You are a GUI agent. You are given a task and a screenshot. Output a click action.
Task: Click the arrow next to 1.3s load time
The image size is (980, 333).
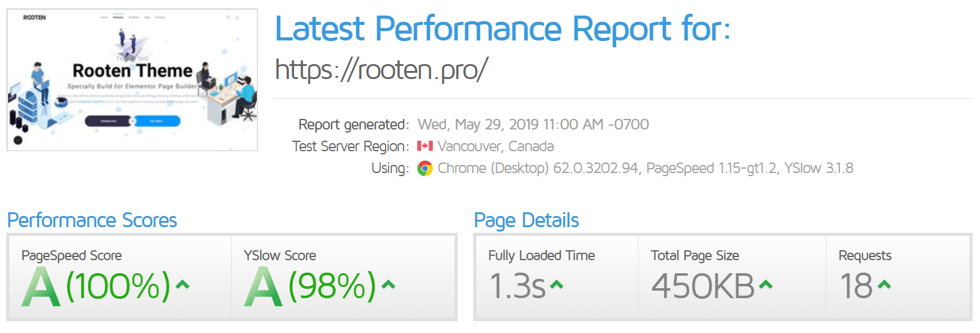tap(557, 285)
